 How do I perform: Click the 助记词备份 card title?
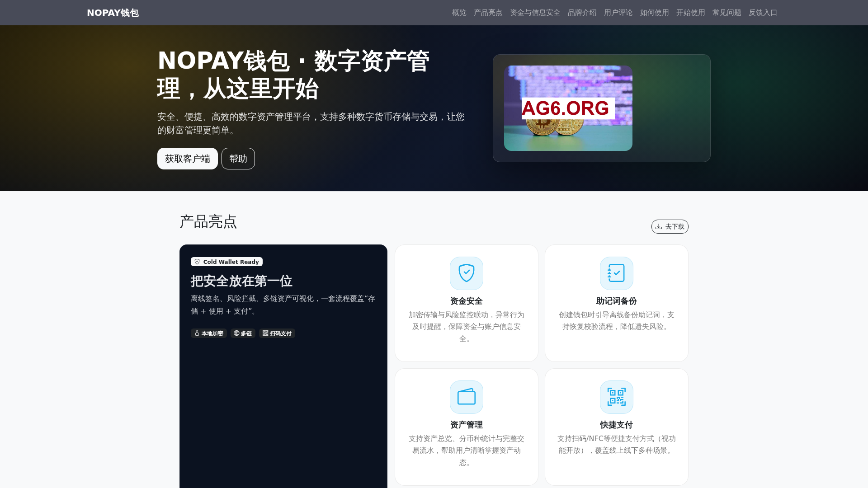pos(617,301)
